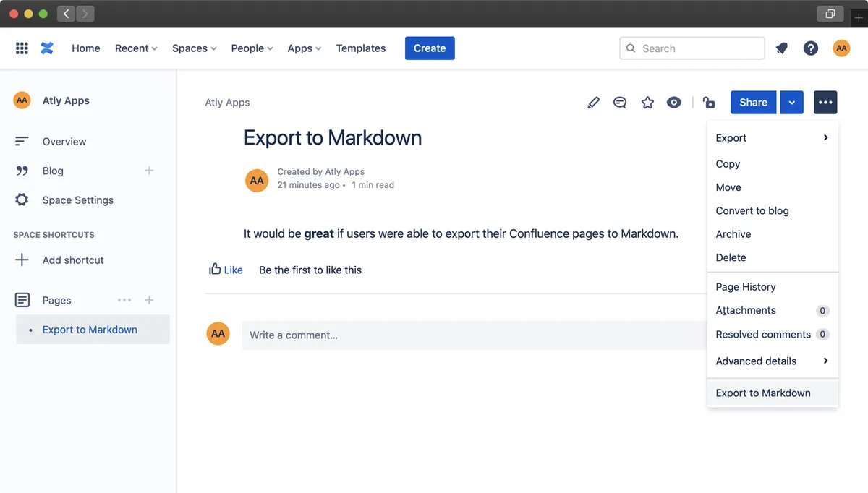Click the Atly Apps space avatar
The height and width of the screenshot is (493, 868).
point(22,100)
